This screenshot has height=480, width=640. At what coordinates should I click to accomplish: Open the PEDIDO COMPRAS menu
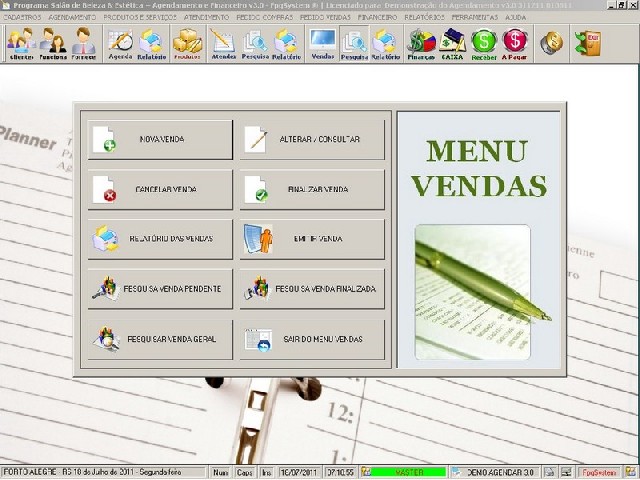pos(264,18)
